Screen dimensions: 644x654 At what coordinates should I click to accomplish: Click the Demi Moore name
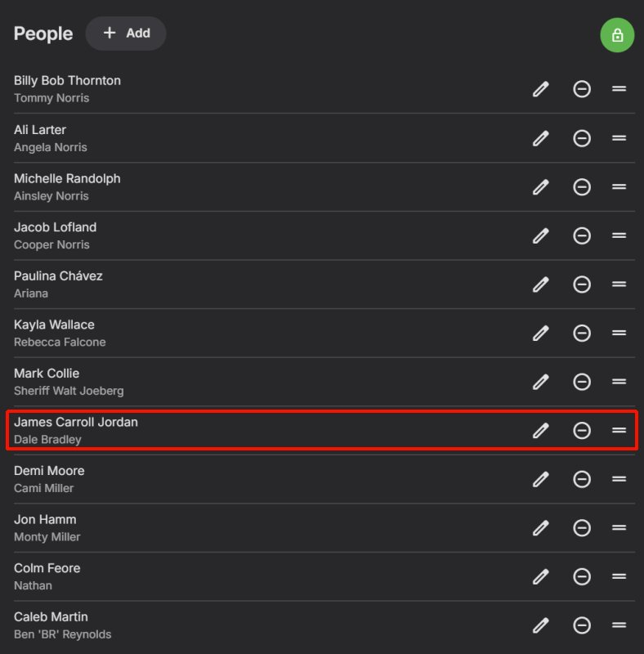pos(49,471)
